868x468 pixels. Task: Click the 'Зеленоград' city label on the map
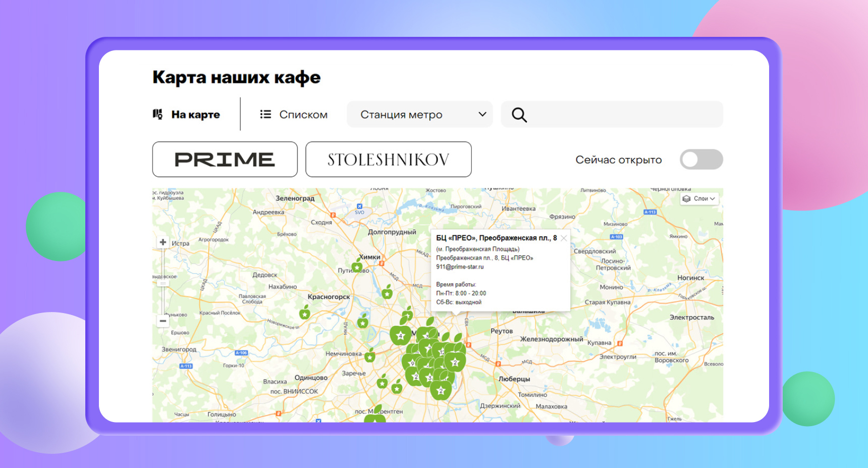click(x=295, y=198)
